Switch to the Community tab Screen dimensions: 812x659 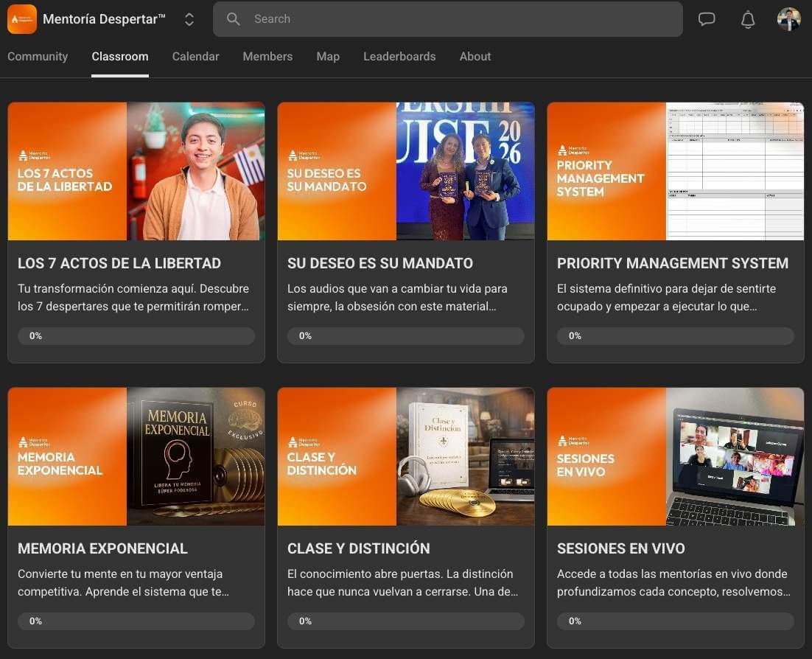coord(38,57)
